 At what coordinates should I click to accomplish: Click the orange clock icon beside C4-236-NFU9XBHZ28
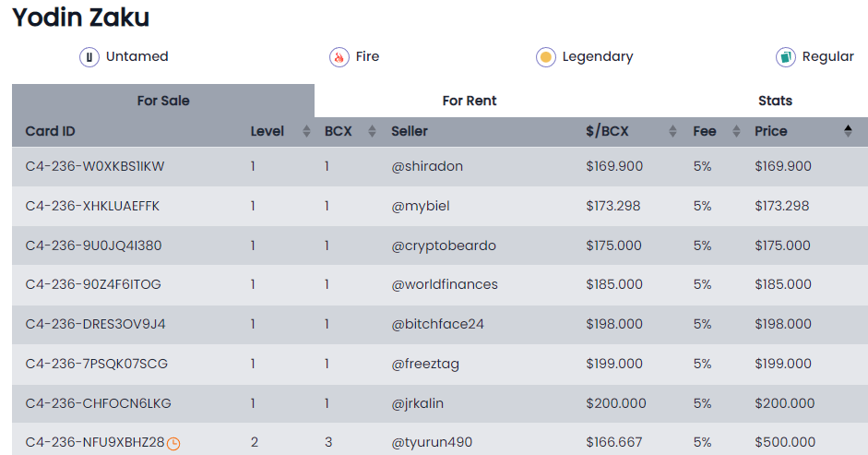coord(173,443)
